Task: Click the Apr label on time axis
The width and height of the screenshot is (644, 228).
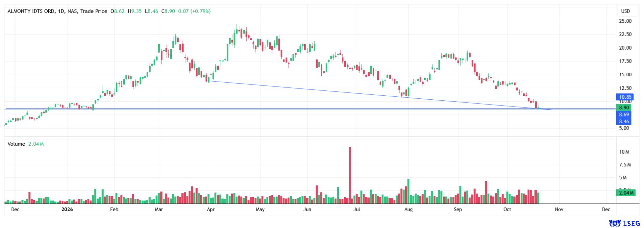Action: point(211,210)
